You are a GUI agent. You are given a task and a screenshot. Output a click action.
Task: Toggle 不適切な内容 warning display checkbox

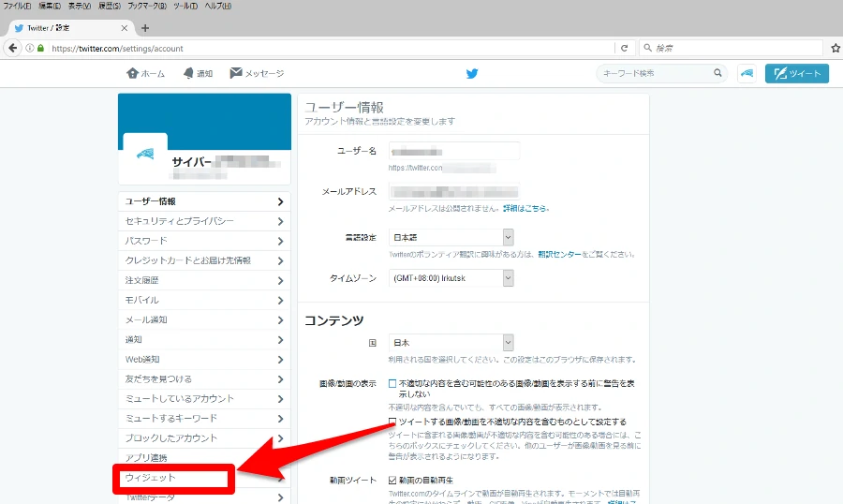pos(392,383)
